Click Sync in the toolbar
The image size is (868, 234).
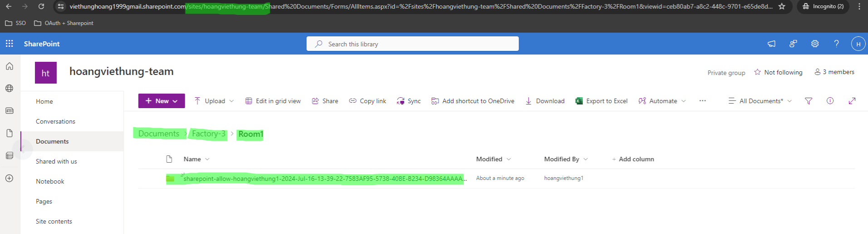click(x=409, y=101)
